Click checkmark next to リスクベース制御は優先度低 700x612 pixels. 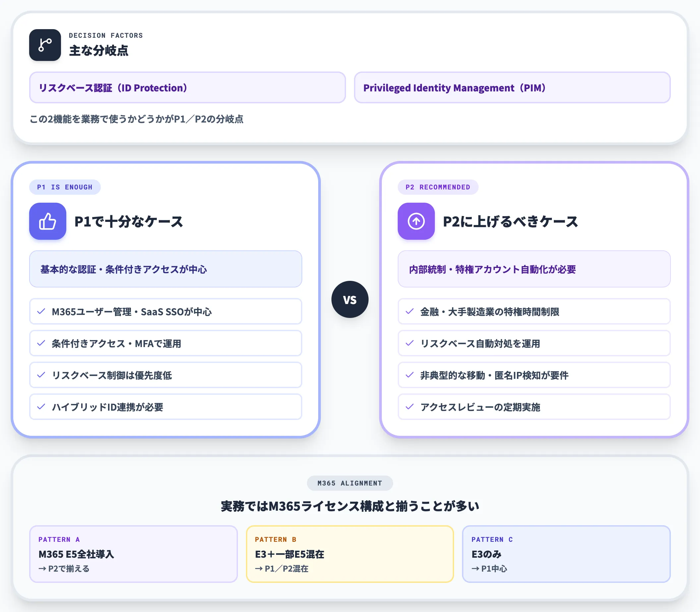click(41, 375)
